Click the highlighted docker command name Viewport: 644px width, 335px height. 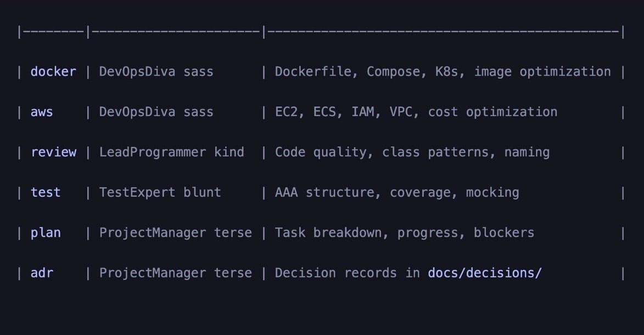click(53, 72)
